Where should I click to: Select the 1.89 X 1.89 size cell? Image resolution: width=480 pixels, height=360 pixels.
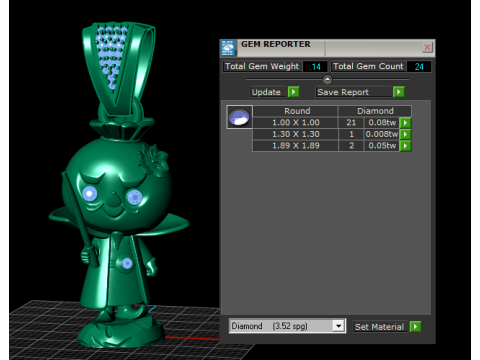[295, 146]
